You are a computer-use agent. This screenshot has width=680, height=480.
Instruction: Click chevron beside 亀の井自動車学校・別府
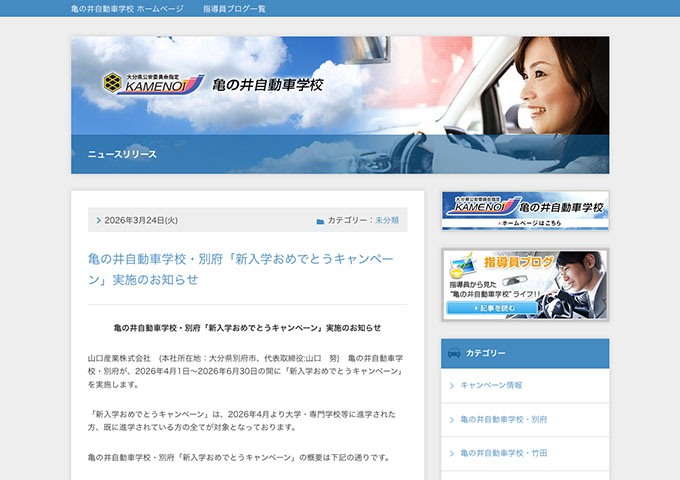452,420
